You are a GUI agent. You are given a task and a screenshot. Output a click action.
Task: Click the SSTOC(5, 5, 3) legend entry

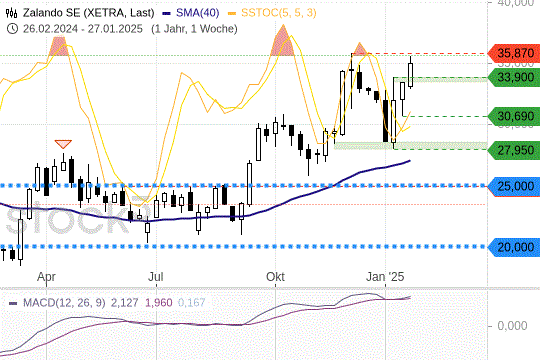point(278,13)
